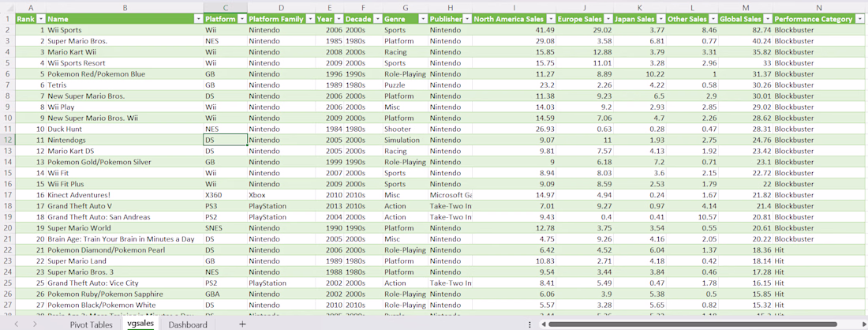Open the North America Sales filter dropdown
Image resolution: width=868 pixels, height=330 pixels.
click(551, 19)
